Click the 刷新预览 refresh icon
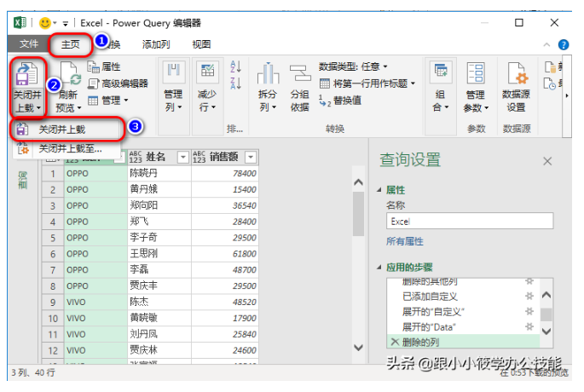 pyautogui.click(x=71, y=73)
